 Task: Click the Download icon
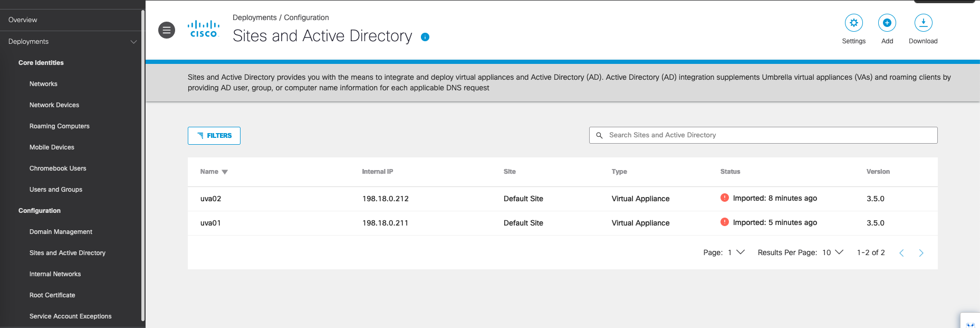(x=923, y=23)
